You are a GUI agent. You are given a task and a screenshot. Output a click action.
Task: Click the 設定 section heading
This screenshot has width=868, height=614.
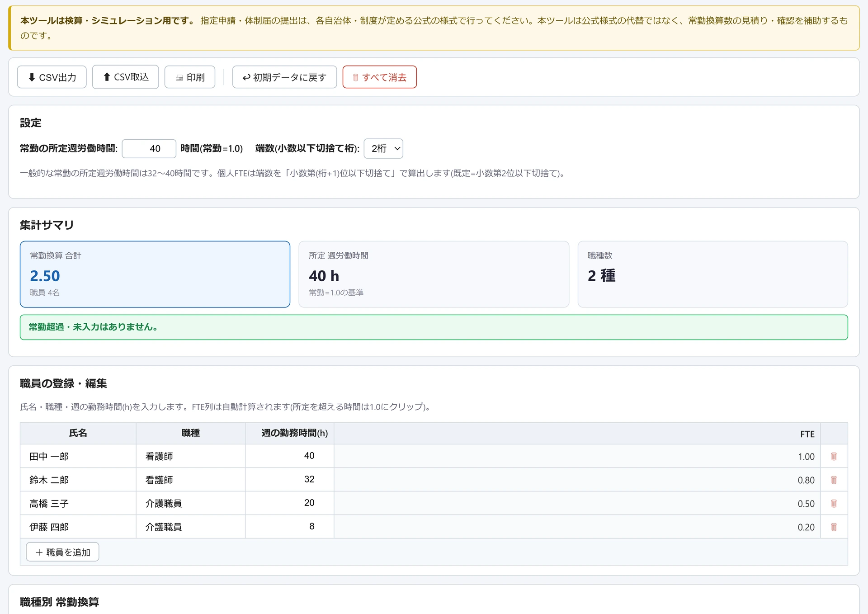click(x=30, y=123)
